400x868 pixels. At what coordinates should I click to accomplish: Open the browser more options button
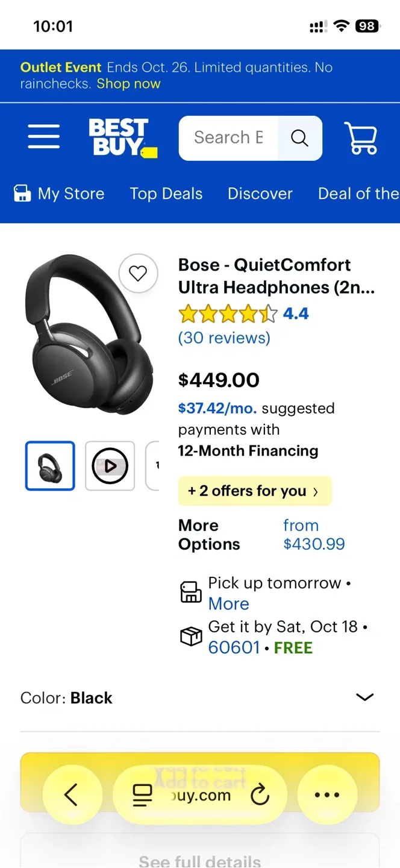[x=327, y=795]
